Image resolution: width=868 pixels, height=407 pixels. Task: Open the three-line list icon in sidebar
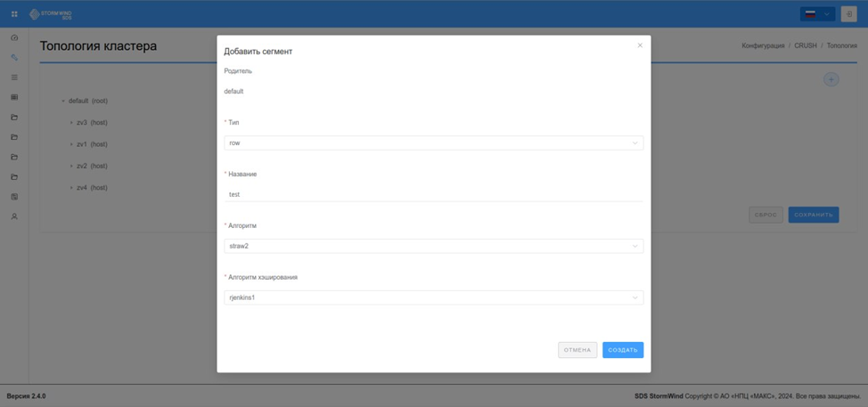coord(14,77)
